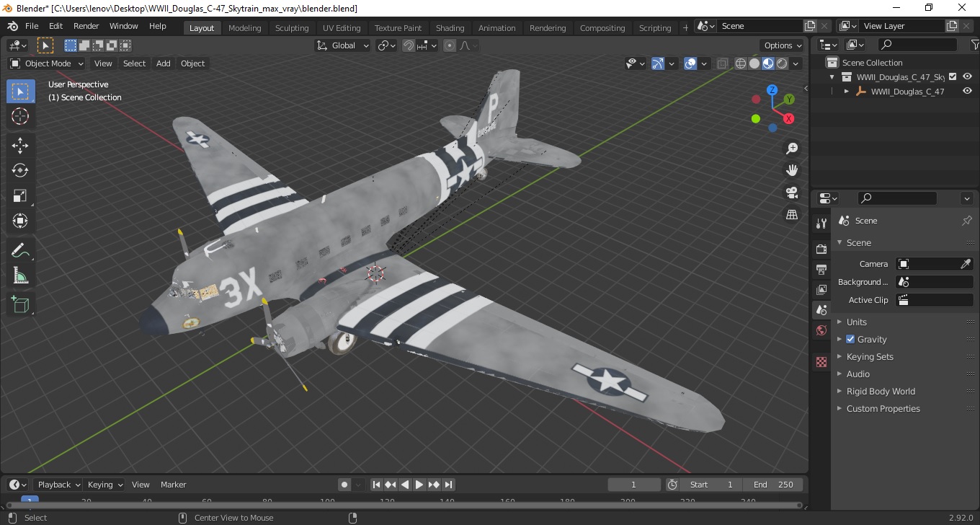Image resolution: width=980 pixels, height=525 pixels.
Task: Select the Add Cube tool
Action: (20, 304)
